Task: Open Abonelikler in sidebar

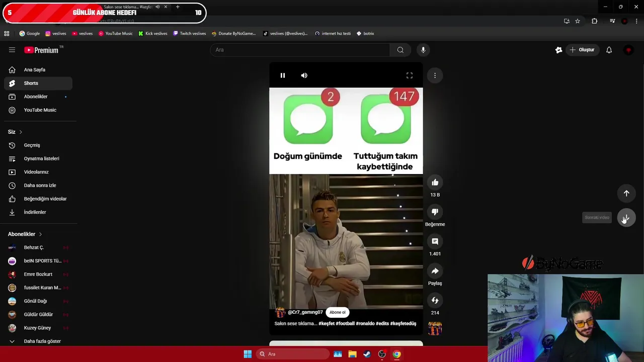Action: (38, 97)
